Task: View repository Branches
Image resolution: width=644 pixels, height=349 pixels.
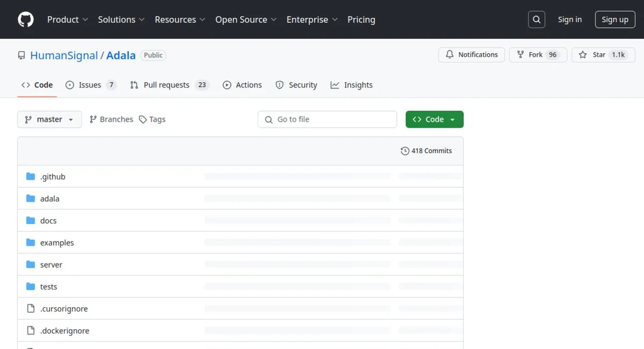Action: click(111, 119)
